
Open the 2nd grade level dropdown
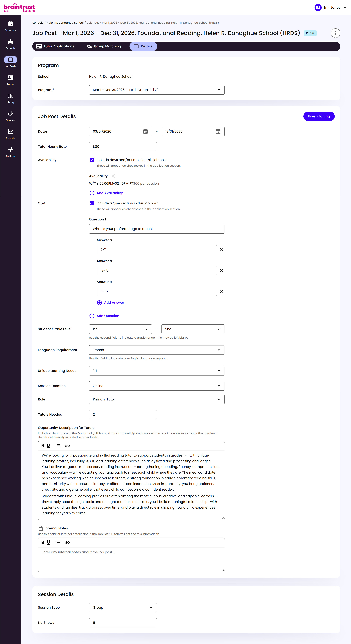pos(193,329)
